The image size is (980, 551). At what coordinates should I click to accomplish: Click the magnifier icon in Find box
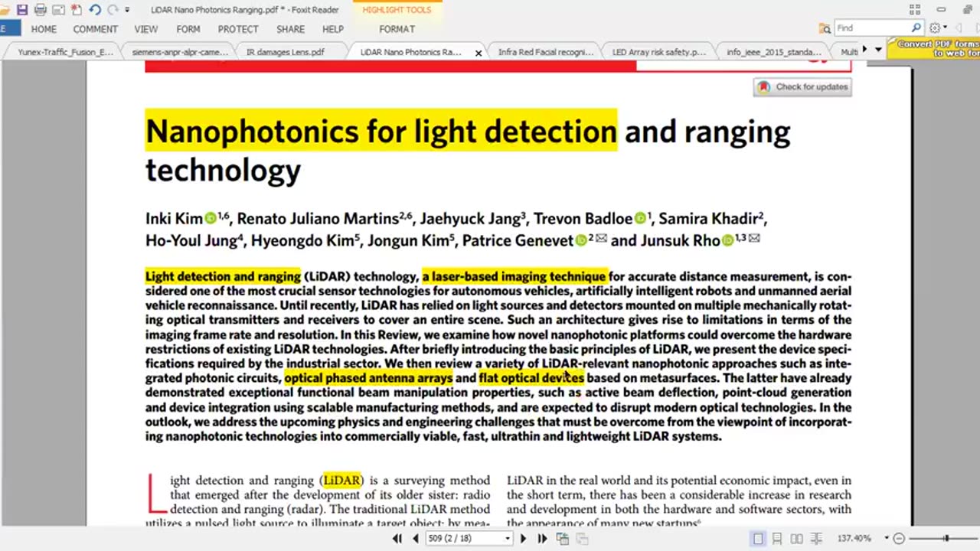(x=916, y=28)
